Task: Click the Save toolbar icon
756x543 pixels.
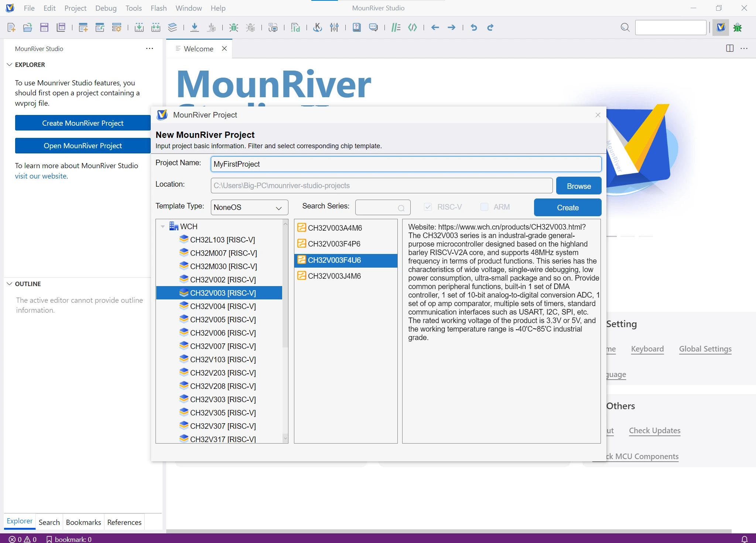Action: (x=44, y=27)
